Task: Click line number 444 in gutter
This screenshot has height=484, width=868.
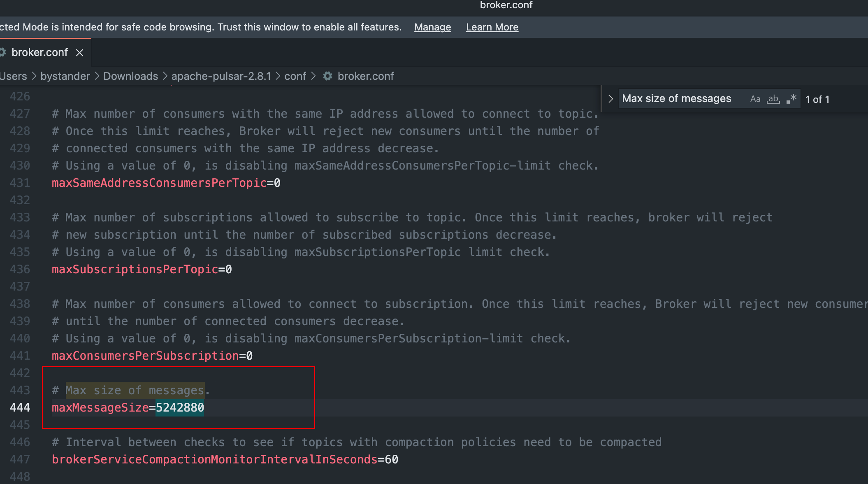Action: pyautogui.click(x=20, y=407)
